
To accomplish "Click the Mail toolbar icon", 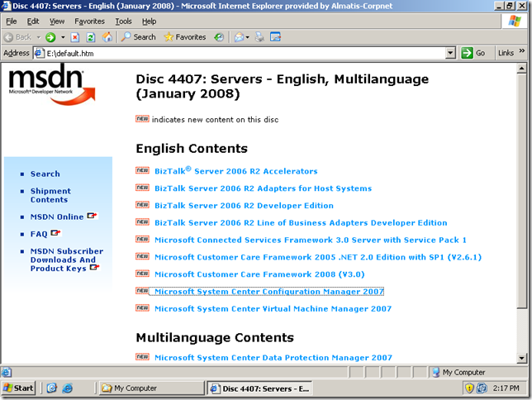I will [x=240, y=37].
